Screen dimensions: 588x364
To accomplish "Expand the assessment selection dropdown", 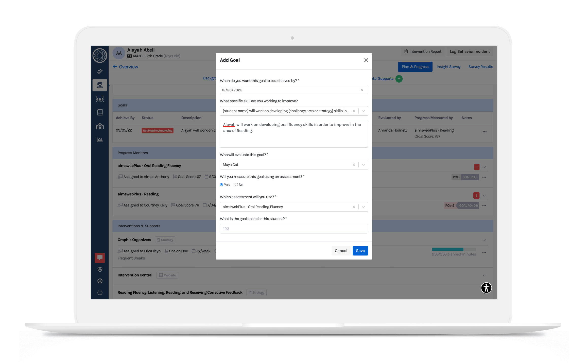I will point(363,206).
